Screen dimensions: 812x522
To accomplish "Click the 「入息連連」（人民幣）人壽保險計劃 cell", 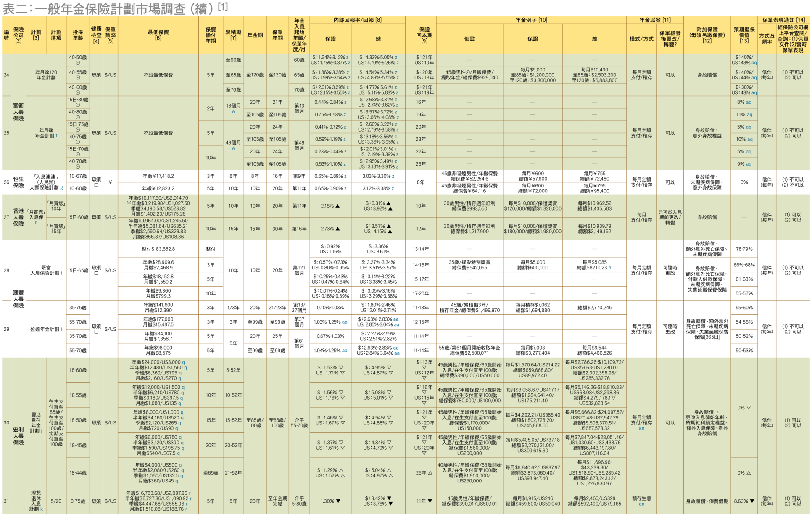I will (x=46, y=182).
